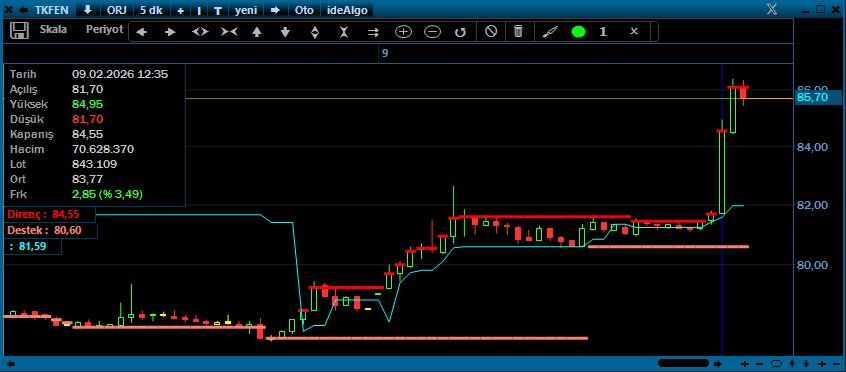Pick the green circle color swatch
Viewport: 846px width, 372px height.
click(x=578, y=32)
